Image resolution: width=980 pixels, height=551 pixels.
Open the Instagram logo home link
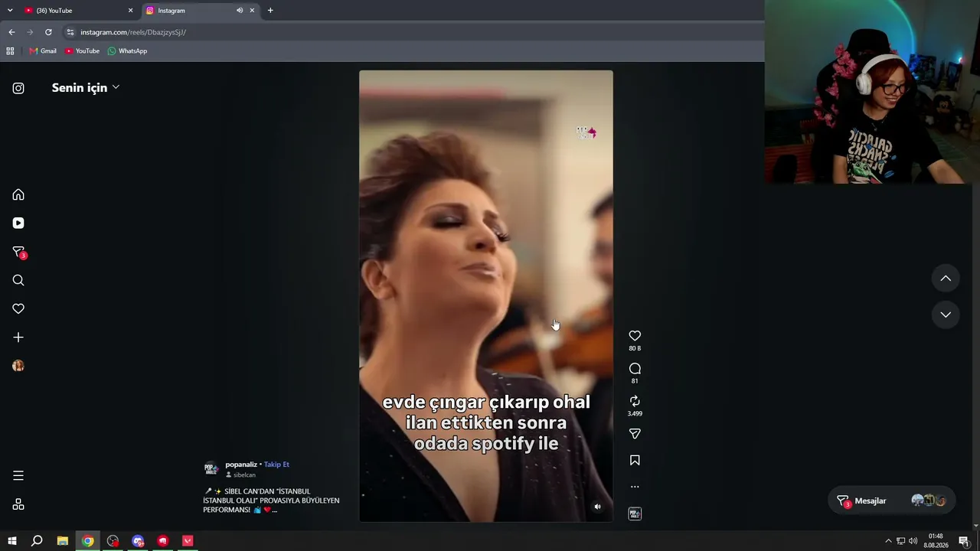18,88
